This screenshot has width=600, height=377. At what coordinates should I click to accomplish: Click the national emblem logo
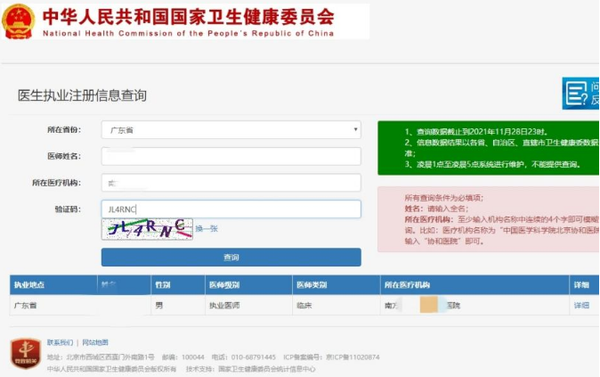[x=18, y=21]
